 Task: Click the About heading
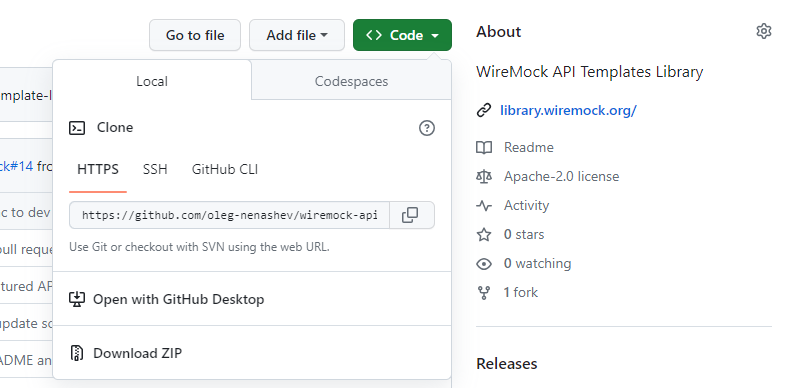pyautogui.click(x=498, y=32)
